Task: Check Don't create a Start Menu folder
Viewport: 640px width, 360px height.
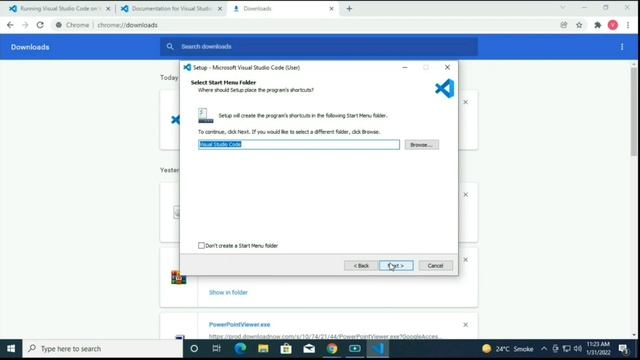Action: (x=201, y=246)
